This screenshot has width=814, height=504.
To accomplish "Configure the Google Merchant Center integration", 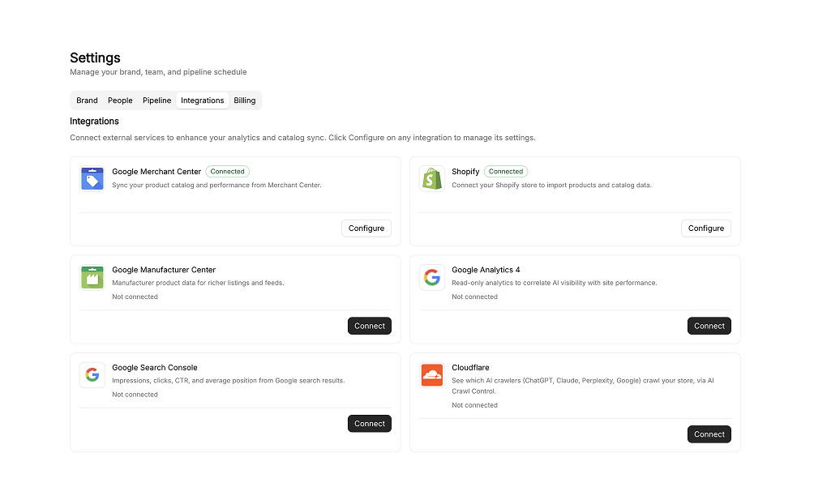I will 366,228.
